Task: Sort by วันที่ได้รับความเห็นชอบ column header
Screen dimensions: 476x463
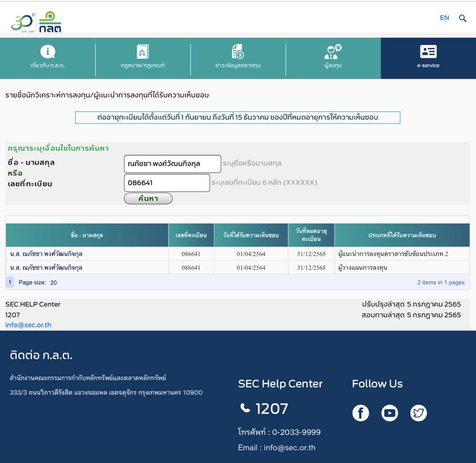Action: [251, 235]
